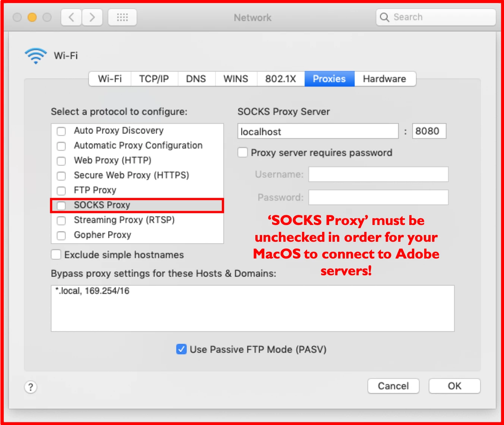Select the FTP Proxy row label
The width and height of the screenshot is (504, 425).
click(x=95, y=190)
